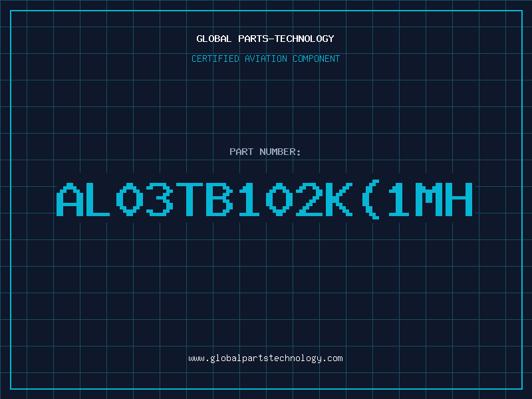The height and width of the screenshot is (399, 532).
Task: Select the part number AL03TB102K(1MH
Action: coord(265,199)
